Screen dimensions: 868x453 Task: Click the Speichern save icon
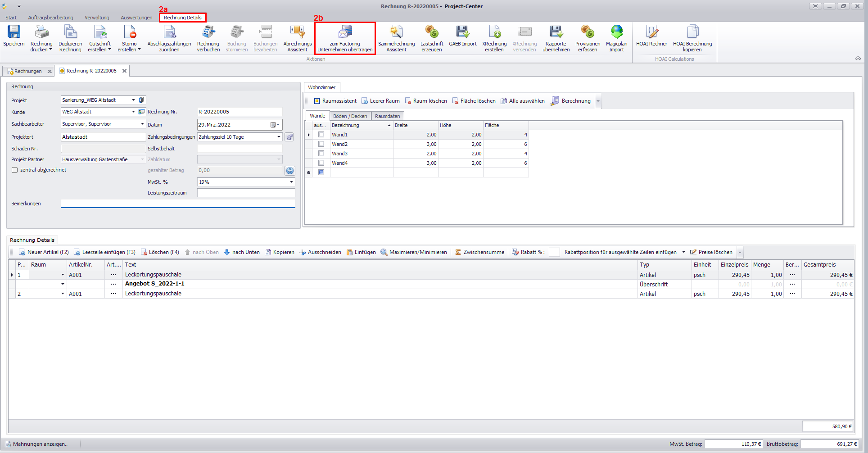point(14,32)
